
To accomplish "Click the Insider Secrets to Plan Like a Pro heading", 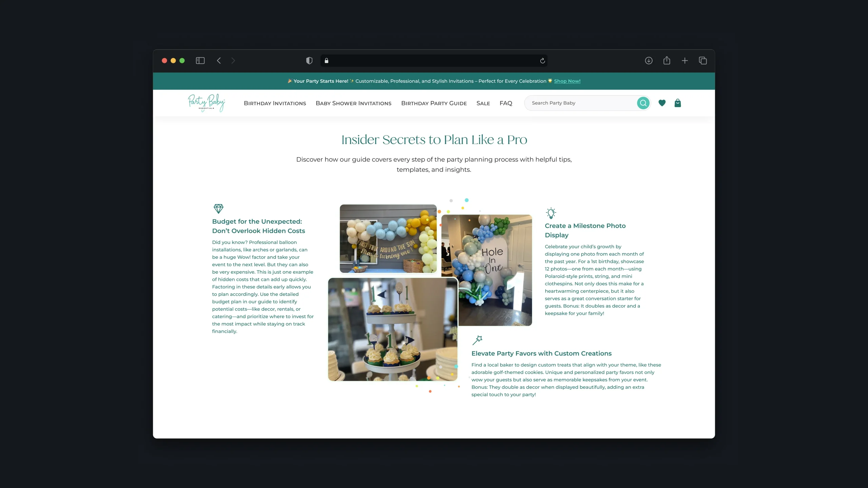I will click(x=434, y=140).
